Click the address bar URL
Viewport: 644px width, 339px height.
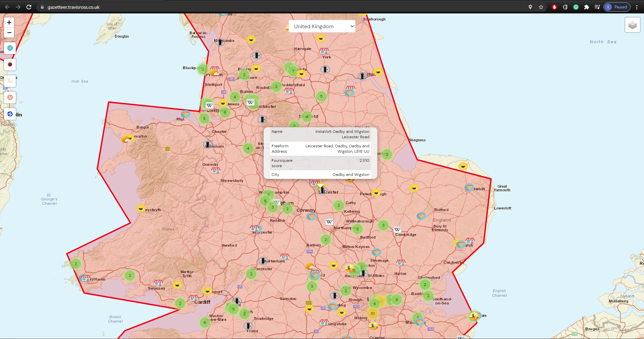[x=73, y=7]
